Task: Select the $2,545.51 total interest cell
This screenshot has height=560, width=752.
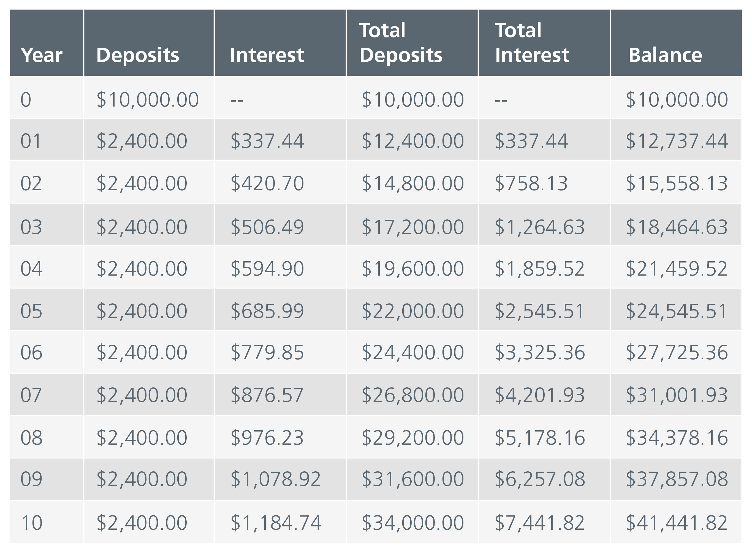Action: click(539, 311)
